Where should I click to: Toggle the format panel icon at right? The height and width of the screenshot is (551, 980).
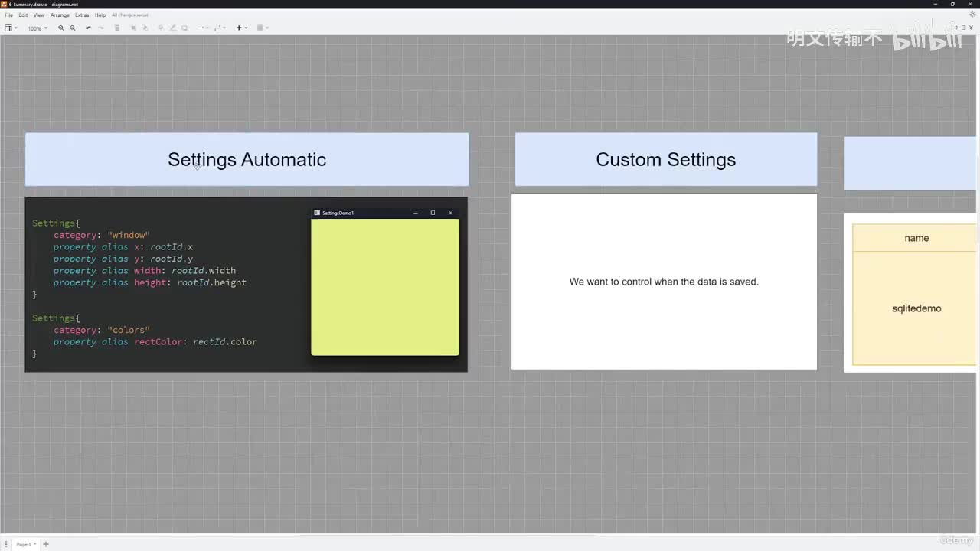[962, 28]
